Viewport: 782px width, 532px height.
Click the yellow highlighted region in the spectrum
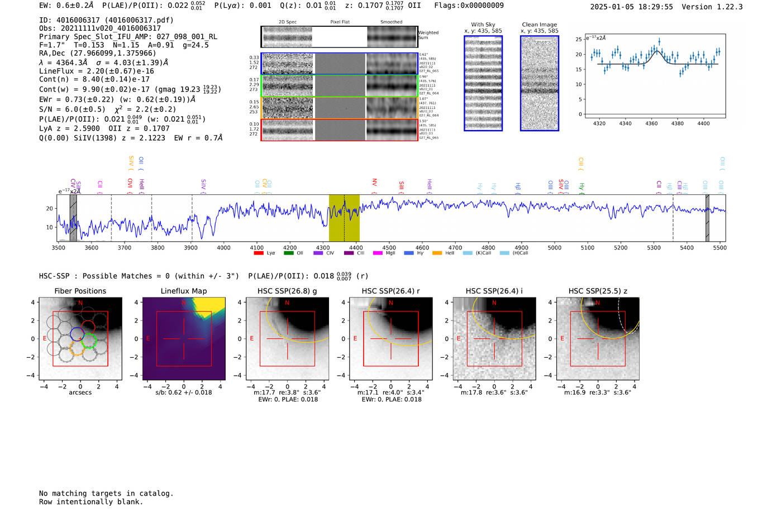[344, 218]
